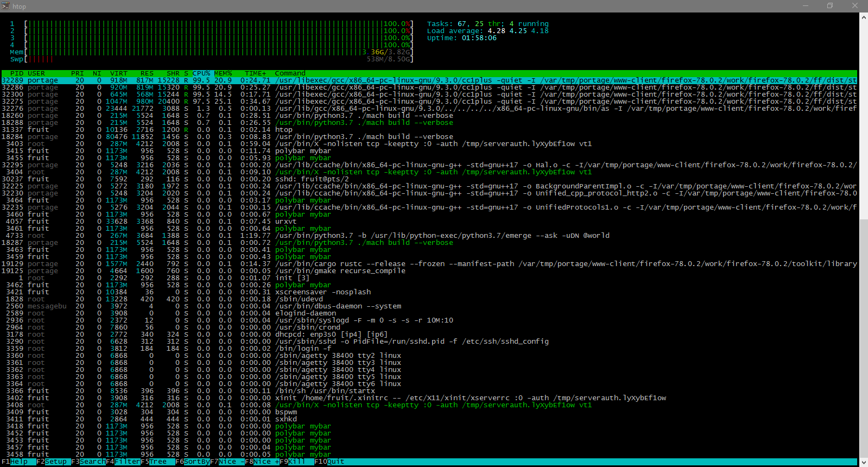Select the gmake recurse_compile row
The height and width of the screenshot is (467, 868).
pyautogui.click(x=429, y=271)
